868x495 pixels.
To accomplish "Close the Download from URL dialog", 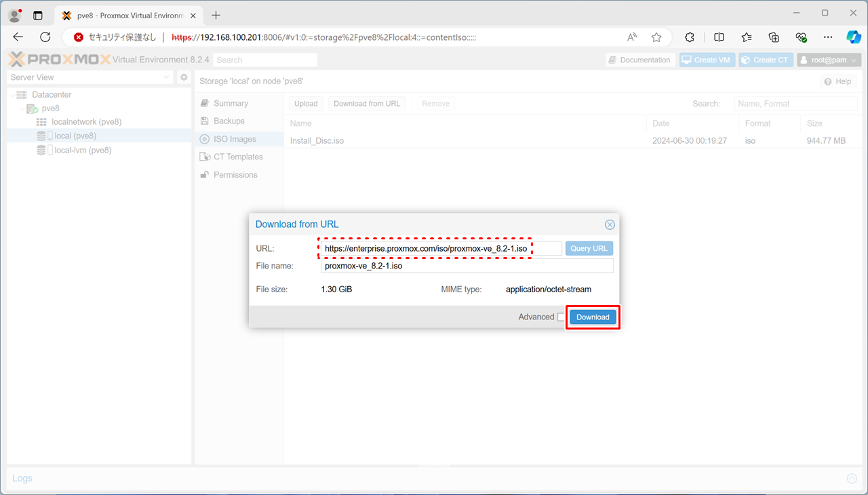I will [x=610, y=224].
